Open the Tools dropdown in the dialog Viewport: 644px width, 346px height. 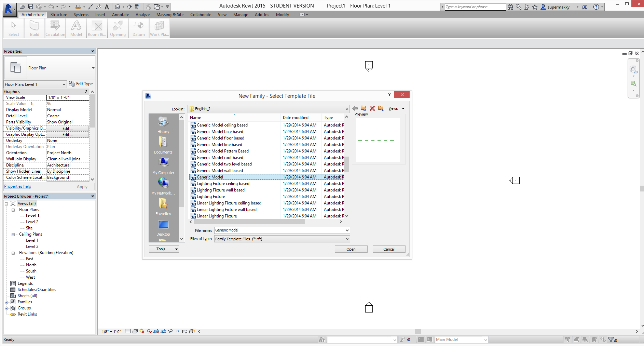[164, 249]
